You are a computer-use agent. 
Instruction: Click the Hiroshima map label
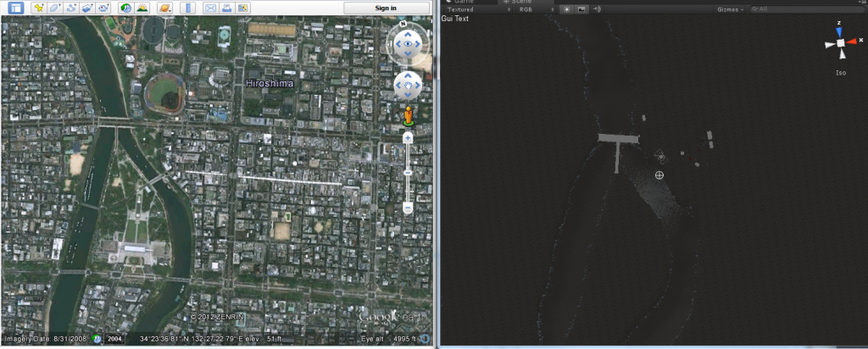point(270,84)
